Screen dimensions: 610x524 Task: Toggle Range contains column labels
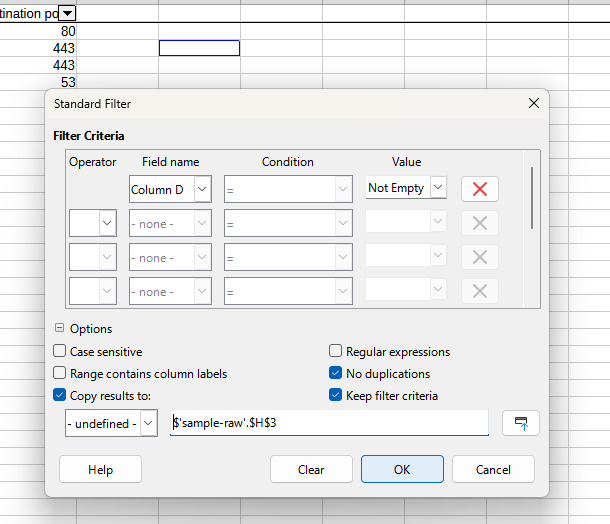click(x=60, y=374)
